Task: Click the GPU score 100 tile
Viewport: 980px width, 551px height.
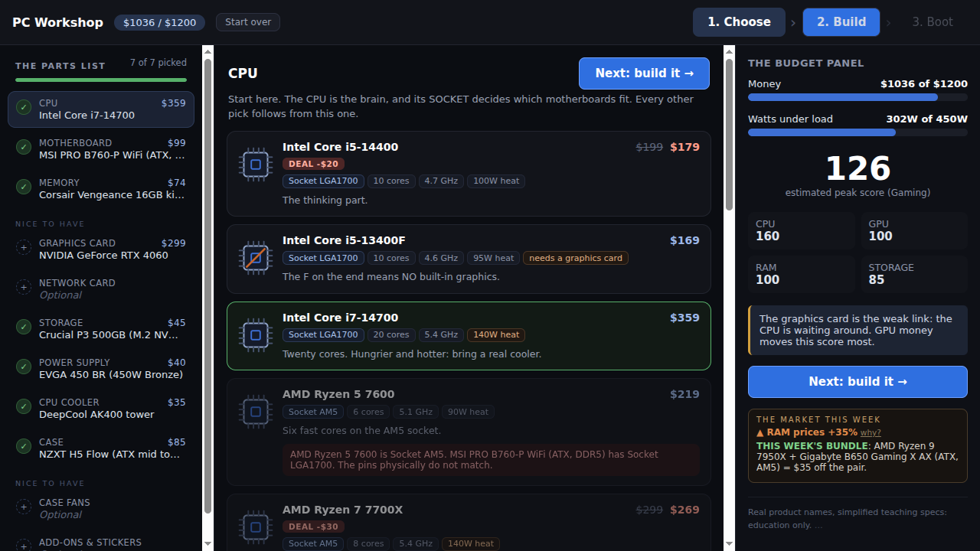Action: point(913,230)
